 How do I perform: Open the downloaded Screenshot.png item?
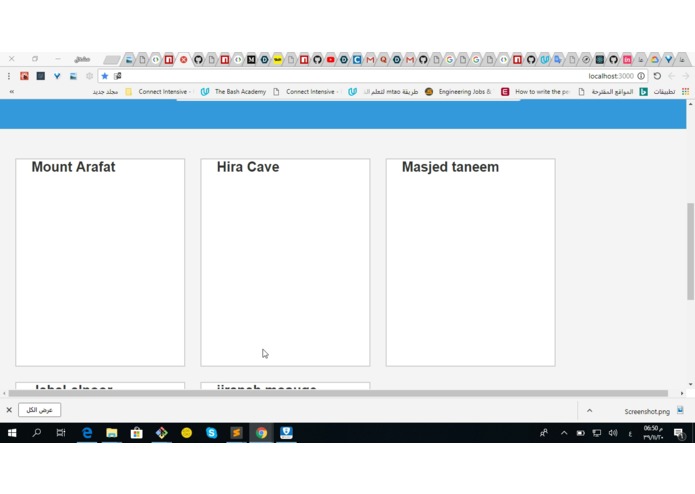click(653, 411)
